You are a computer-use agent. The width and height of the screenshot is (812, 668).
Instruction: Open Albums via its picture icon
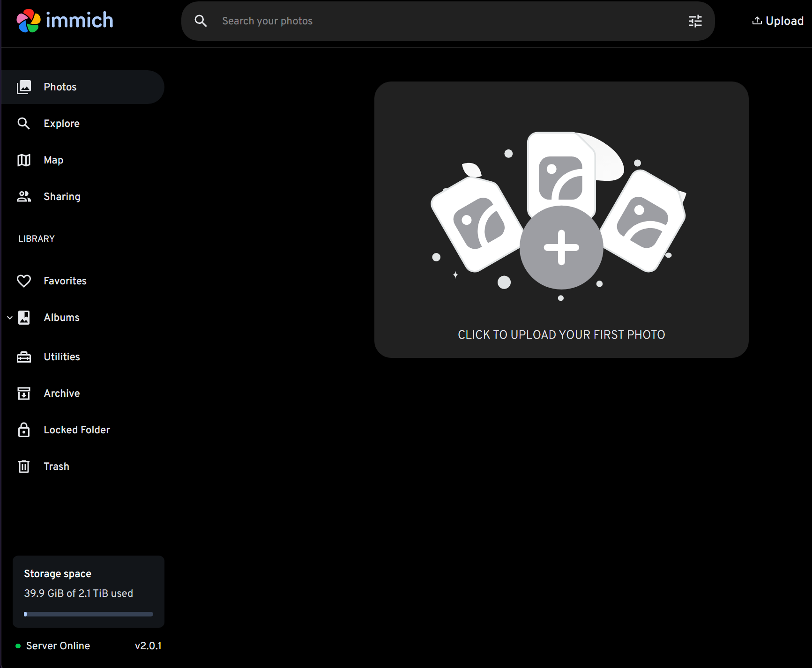24,317
